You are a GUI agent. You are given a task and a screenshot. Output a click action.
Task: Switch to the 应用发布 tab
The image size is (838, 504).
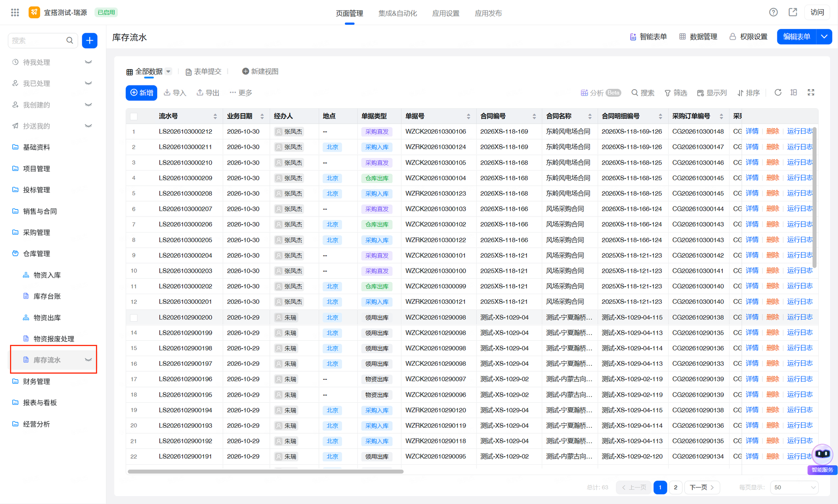(x=488, y=13)
